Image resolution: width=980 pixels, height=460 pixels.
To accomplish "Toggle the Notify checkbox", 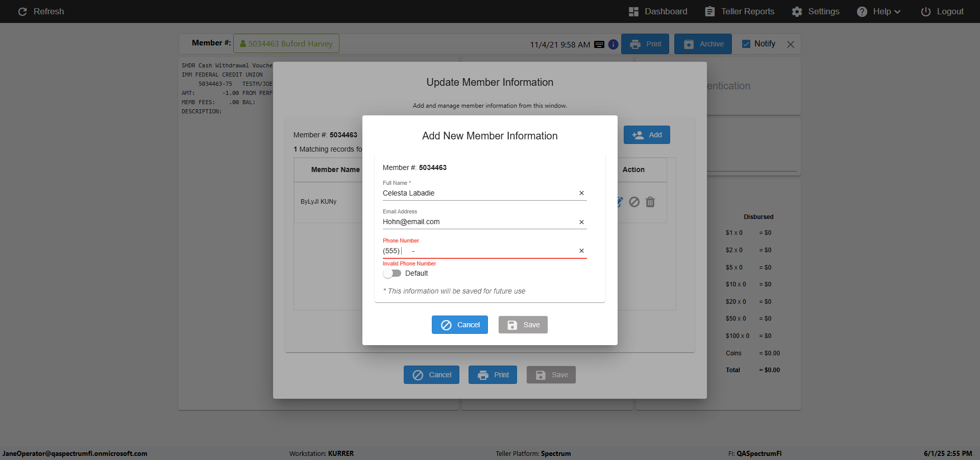I will [x=746, y=44].
